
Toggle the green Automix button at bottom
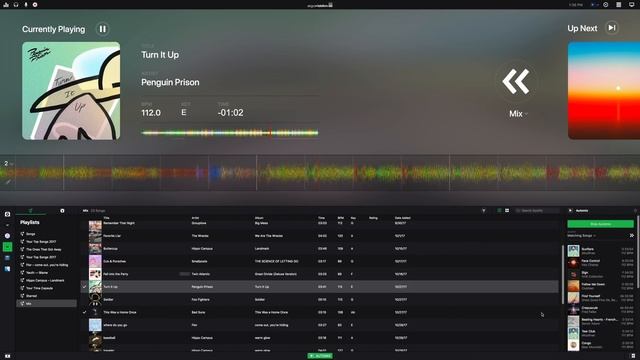click(x=320, y=356)
